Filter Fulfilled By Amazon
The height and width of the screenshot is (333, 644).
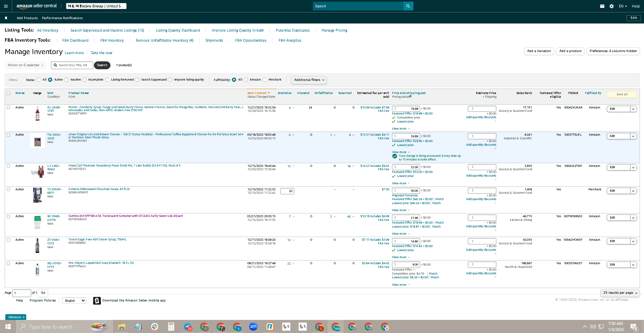pos(246,80)
